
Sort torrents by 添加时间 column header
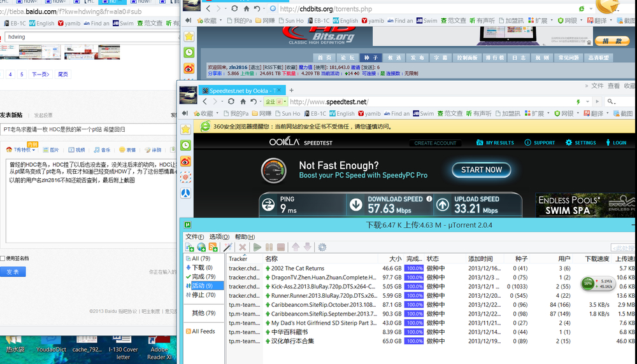[x=480, y=259]
